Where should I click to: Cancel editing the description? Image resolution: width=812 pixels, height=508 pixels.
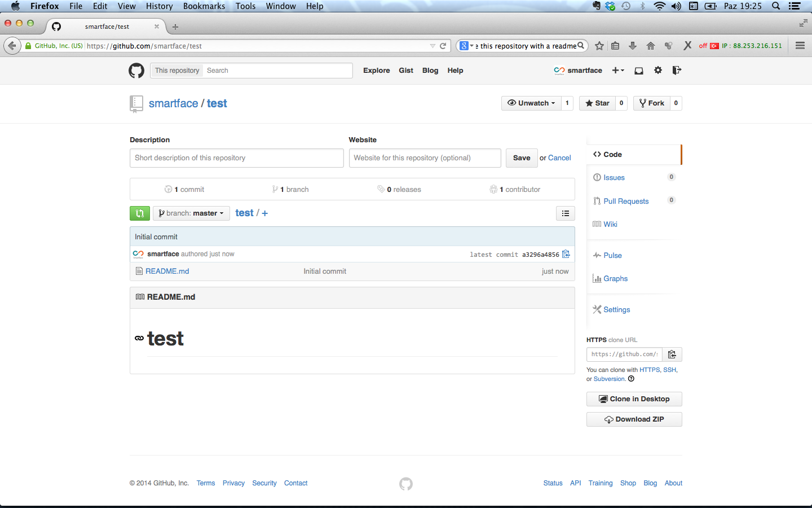(559, 158)
